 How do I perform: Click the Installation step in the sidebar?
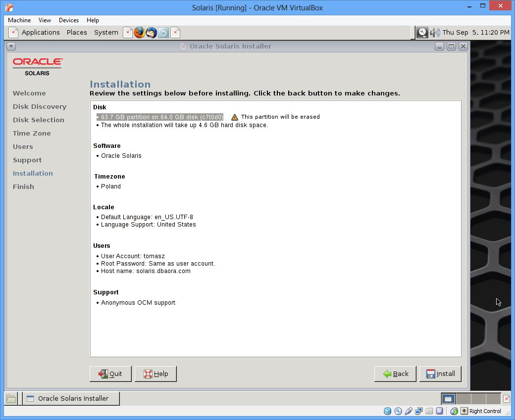tap(33, 174)
